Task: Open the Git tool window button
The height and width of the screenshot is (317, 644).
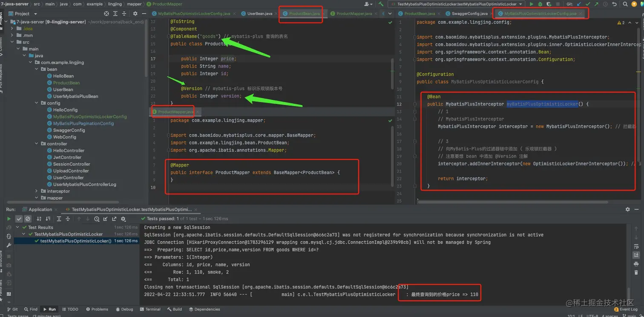Action: point(12,309)
